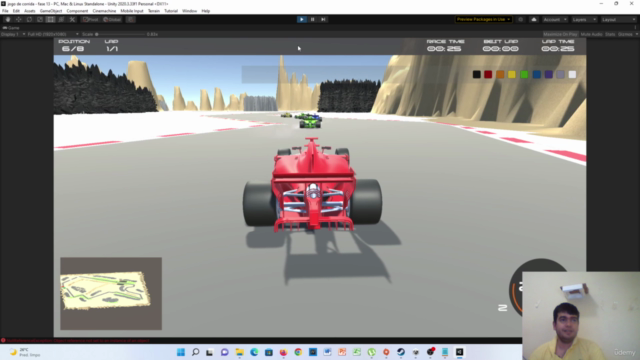Open the Edit menu

click(x=16, y=11)
